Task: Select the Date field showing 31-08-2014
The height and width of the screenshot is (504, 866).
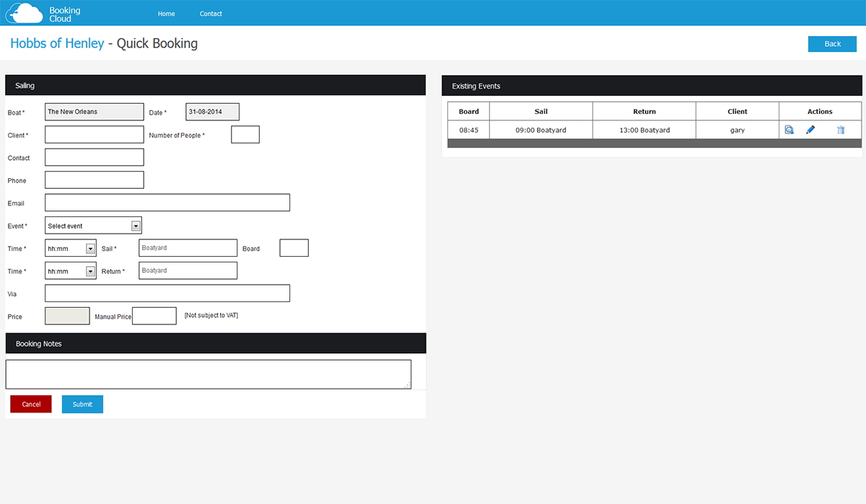Action: click(212, 112)
